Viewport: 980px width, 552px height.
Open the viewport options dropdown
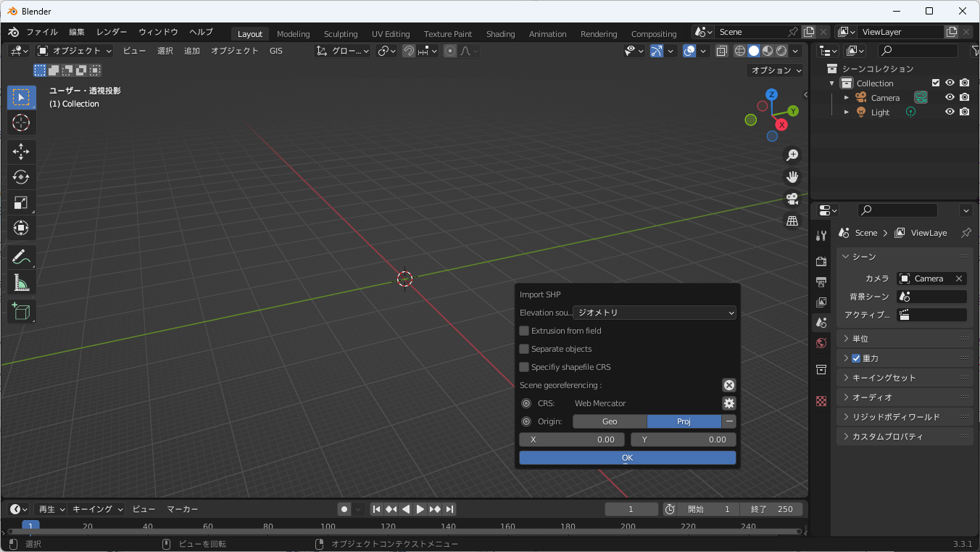click(x=775, y=70)
